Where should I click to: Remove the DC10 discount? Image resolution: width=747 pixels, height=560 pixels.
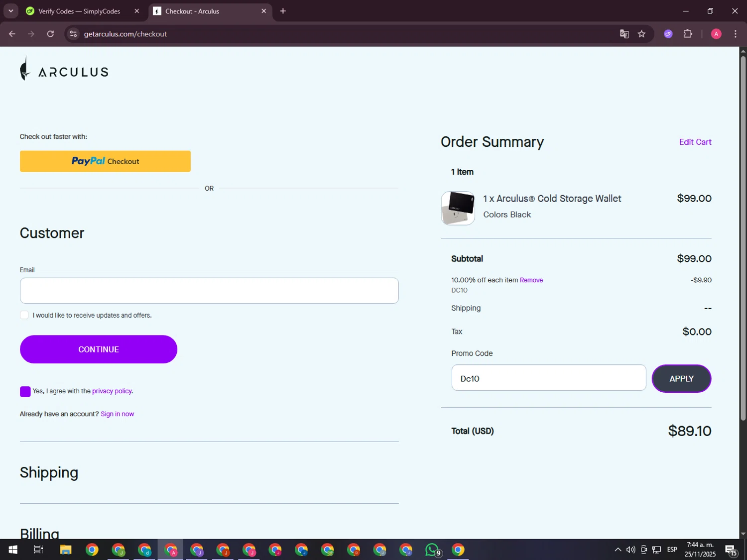pos(531,280)
